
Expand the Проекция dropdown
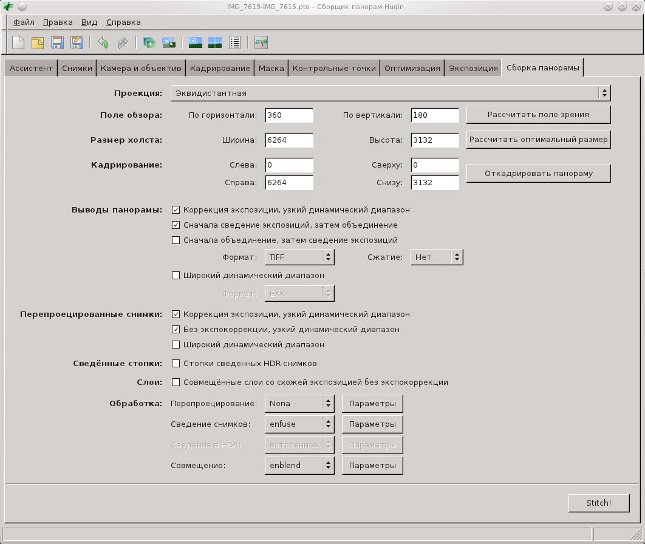pyautogui.click(x=389, y=93)
